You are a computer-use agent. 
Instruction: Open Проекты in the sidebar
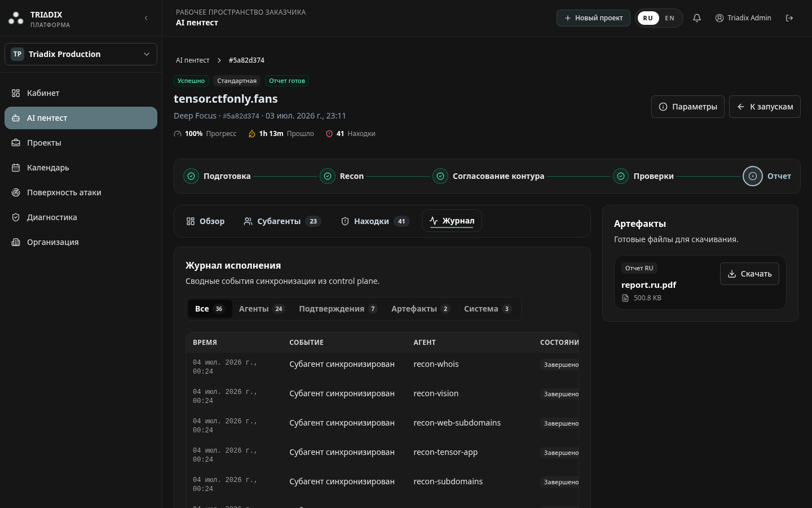[x=81, y=143]
